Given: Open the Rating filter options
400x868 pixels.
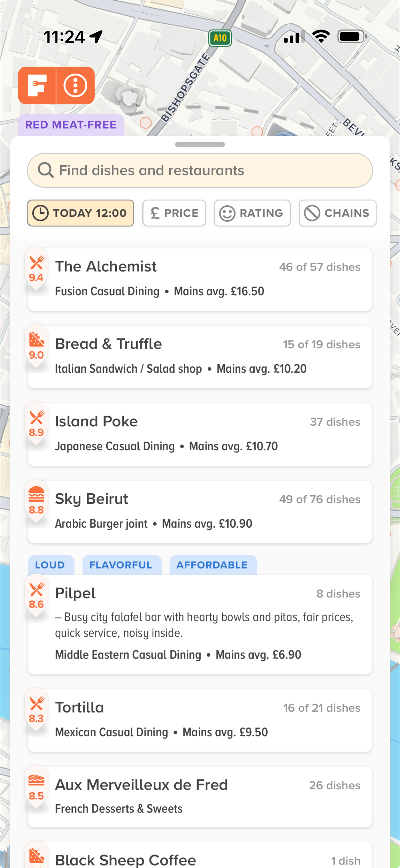Looking at the screenshot, I should coord(252,213).
